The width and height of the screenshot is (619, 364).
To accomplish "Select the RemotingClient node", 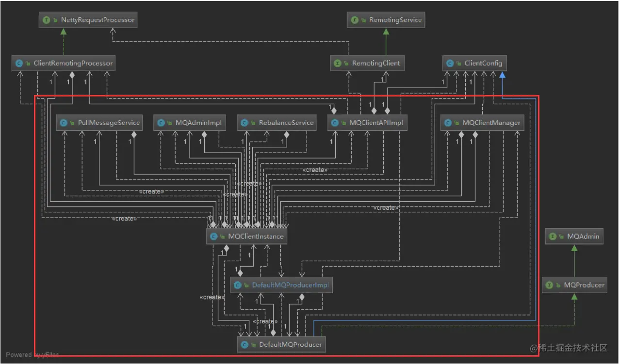I will pyautogui.click(x=367, y=63).
